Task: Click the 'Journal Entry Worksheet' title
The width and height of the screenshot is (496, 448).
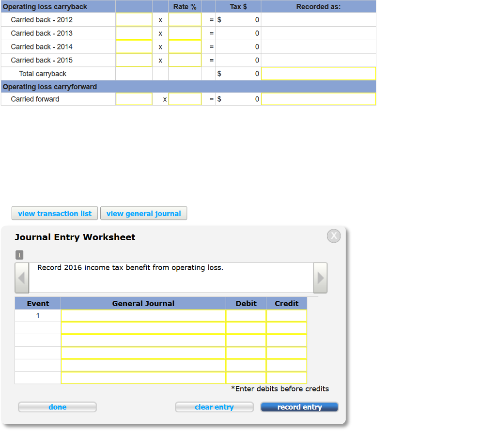Action: coord(75,237)
